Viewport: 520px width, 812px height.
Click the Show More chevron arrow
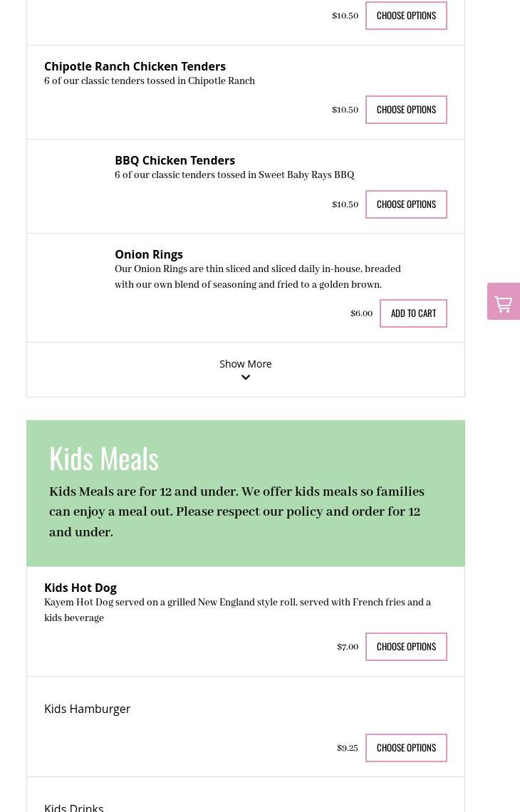(x=246, y=378)
